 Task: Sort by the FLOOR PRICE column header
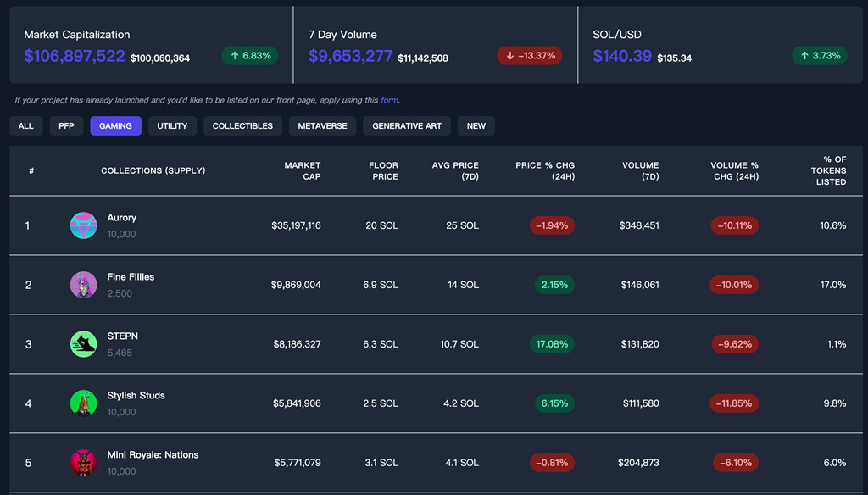point(384,170)
